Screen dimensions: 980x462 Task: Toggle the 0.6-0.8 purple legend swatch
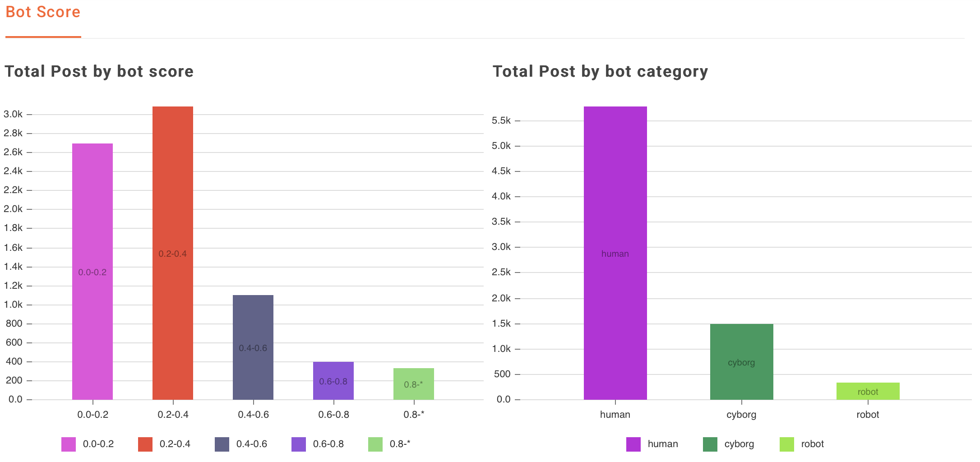[x=299, y=444]
